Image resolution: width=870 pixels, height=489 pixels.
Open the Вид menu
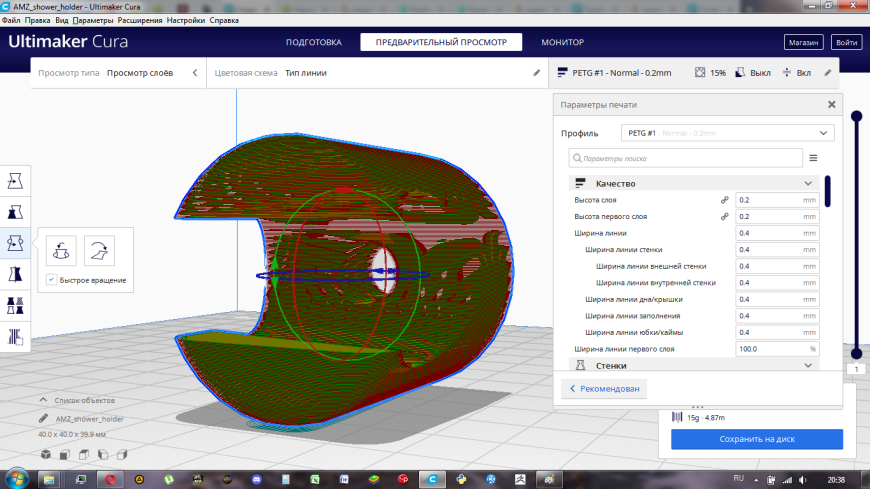[x=62, y=20]
